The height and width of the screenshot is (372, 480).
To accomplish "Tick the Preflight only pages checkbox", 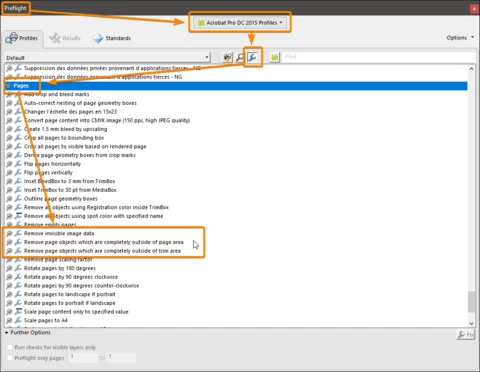I will [10, 358].
